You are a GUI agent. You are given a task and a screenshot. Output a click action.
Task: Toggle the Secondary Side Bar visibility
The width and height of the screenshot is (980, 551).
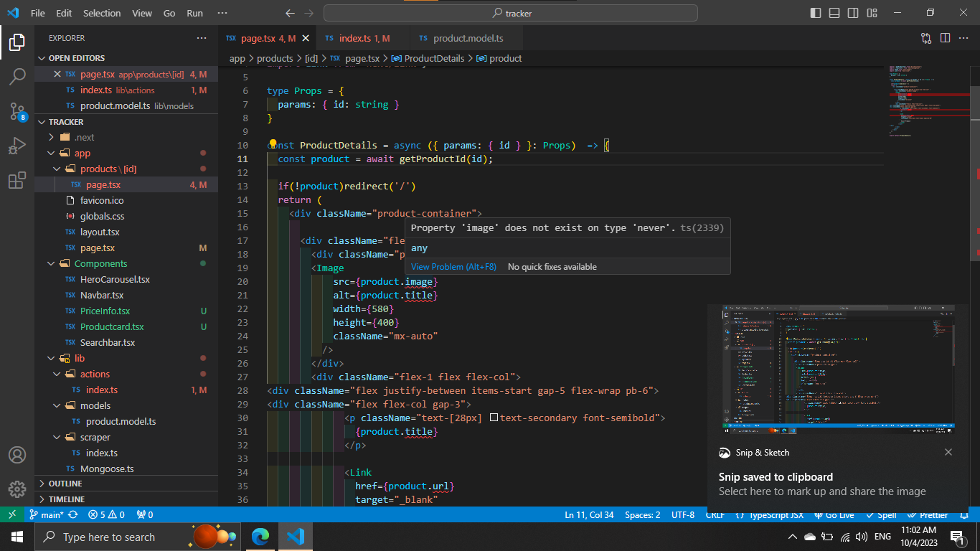click(x=852, y=12)
